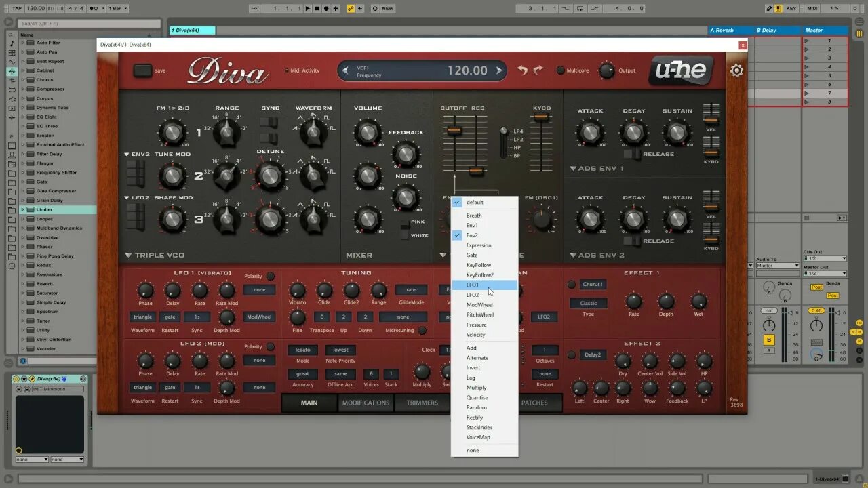The image size is (868, 488).
Task: Click the redo arrow in Diva header
Action: click(538, 70)
